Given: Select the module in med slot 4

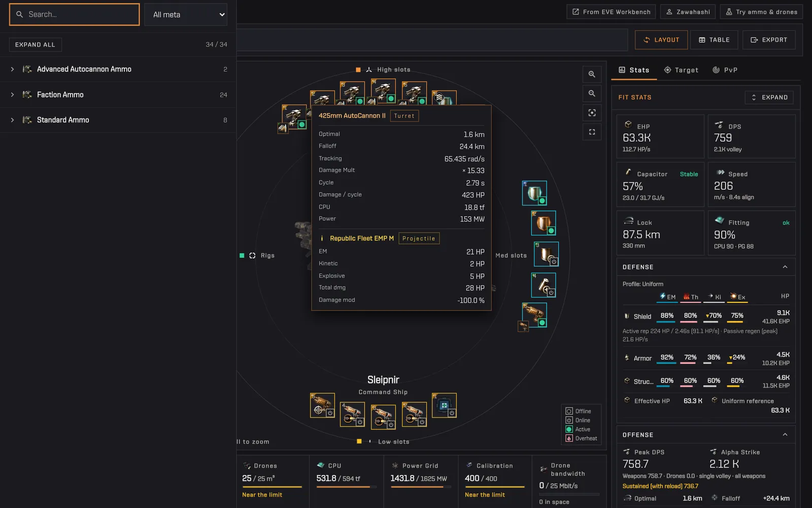Looking at the screenshot, I should click(x=544, y=284).
